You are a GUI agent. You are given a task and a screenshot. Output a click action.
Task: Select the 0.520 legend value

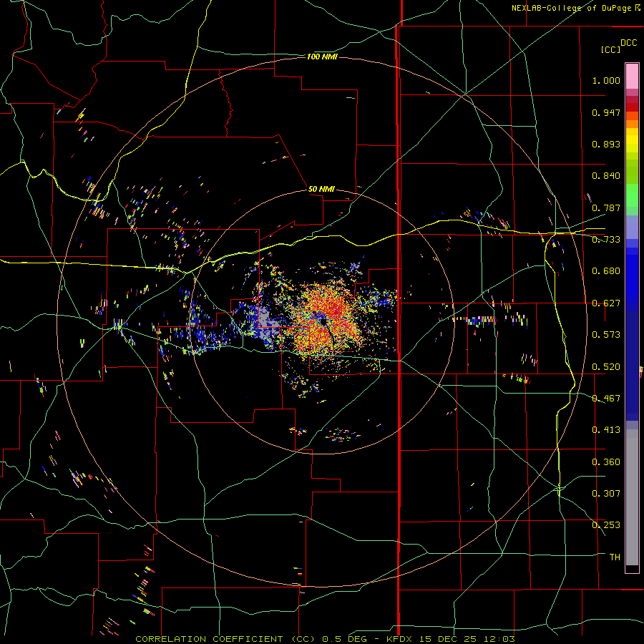pyautogui.click(x=606, y=367)
